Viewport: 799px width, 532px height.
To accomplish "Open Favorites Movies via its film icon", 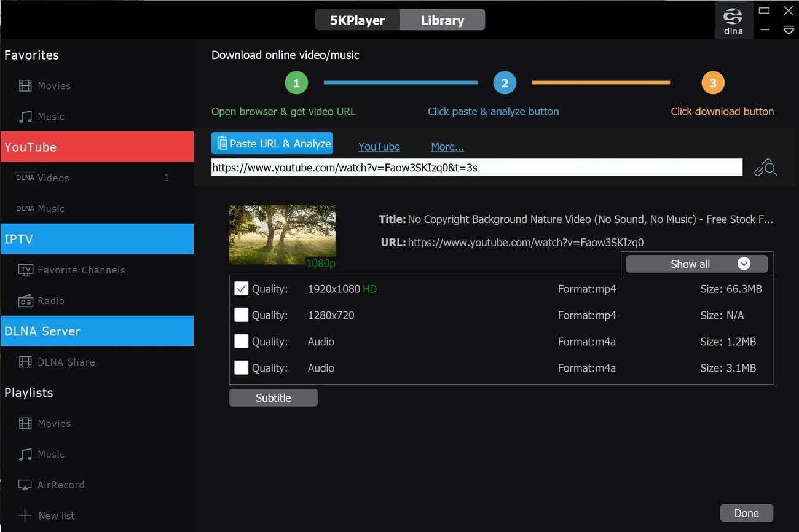I will (25, 86).
